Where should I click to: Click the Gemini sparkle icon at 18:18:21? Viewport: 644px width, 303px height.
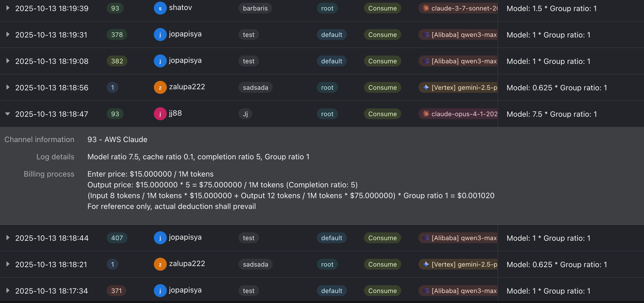[426, 264]
